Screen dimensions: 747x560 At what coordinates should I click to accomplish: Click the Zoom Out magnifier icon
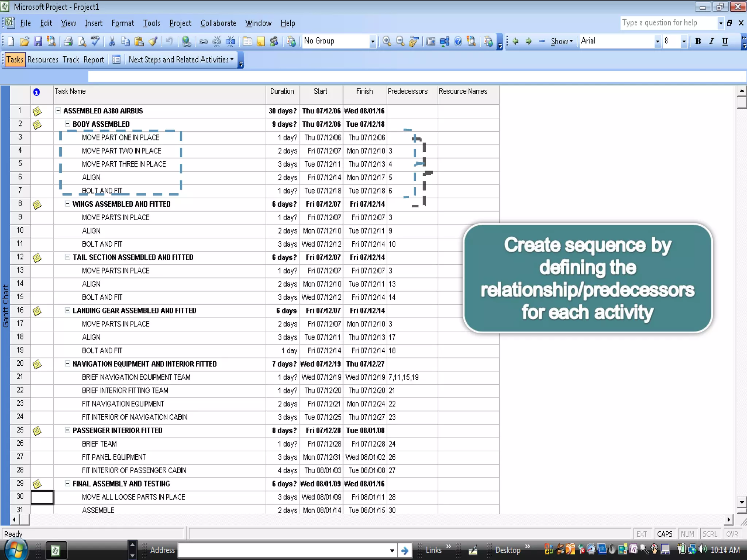(x=400, y=42)
